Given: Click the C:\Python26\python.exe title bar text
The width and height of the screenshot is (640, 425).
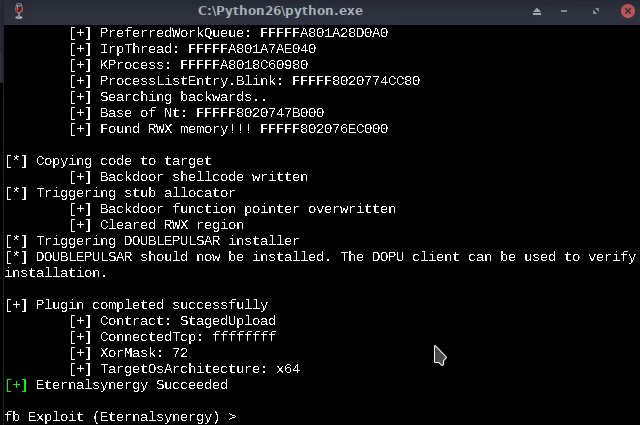Looking at the screenshot, I should 280,11.
